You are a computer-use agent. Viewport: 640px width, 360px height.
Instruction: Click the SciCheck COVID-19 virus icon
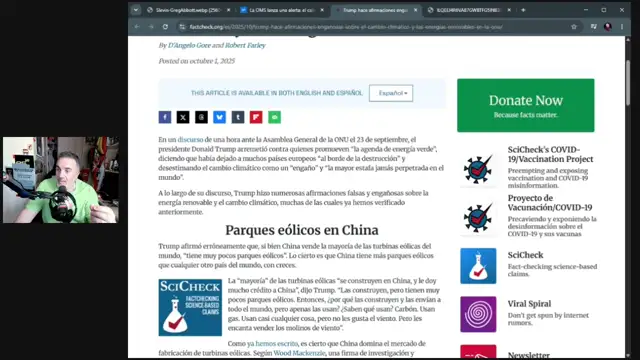478,169
